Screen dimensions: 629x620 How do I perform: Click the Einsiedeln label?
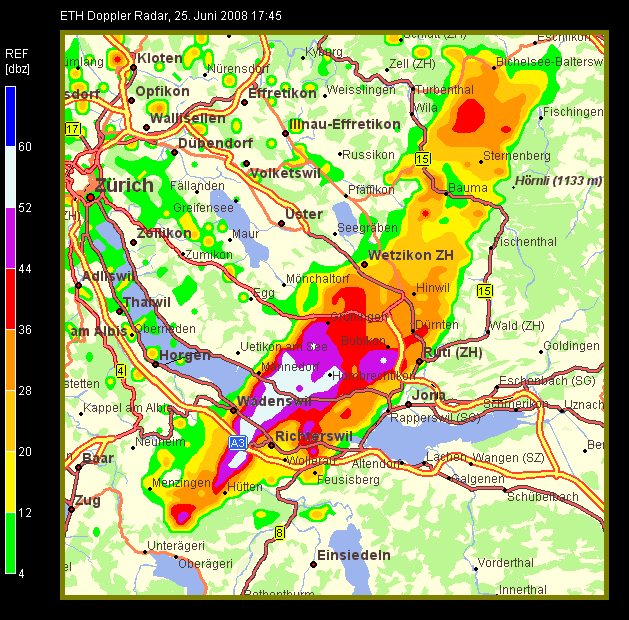tap(354, 555)
